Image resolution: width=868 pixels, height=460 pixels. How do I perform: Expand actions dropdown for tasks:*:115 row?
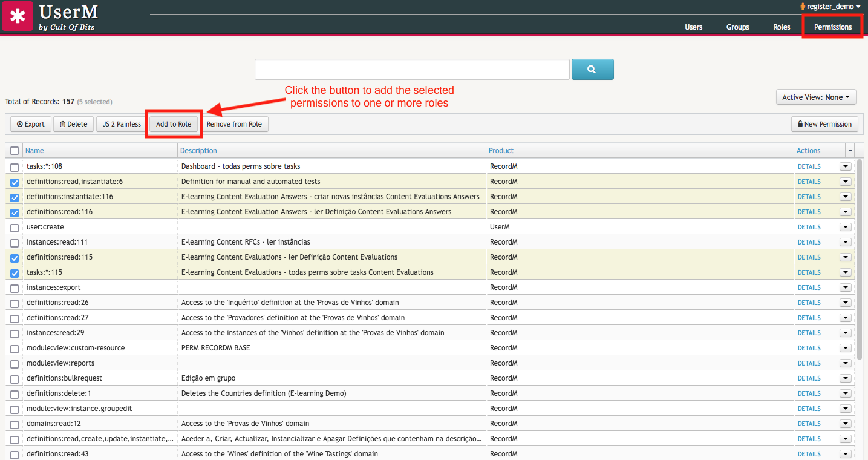tap(846, 272)
